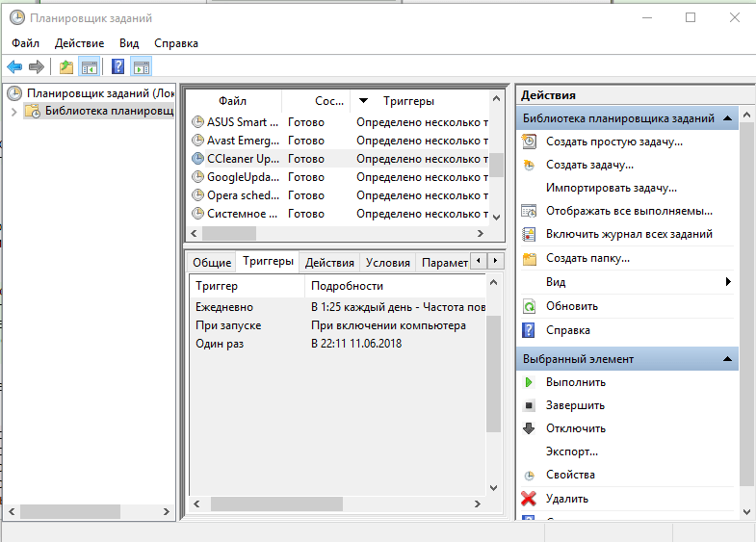Click the blue Справка help icon
756x542 pixels.
pyautogui.click(x=529, y=330)
